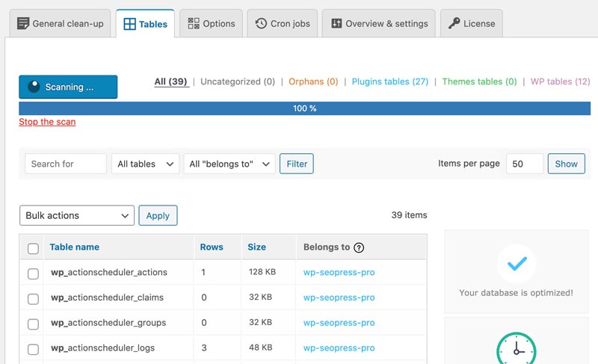Click the General clean-up document icon

click(x=23, y=24)
